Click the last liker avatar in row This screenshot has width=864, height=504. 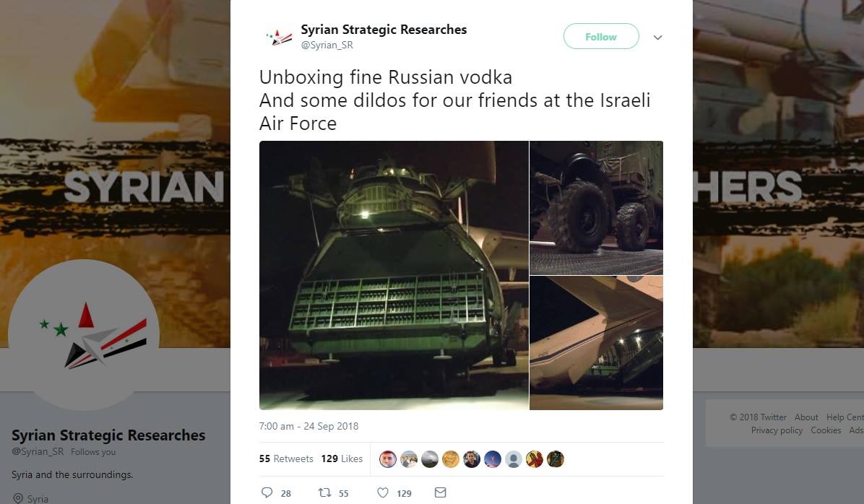(556, 459)
